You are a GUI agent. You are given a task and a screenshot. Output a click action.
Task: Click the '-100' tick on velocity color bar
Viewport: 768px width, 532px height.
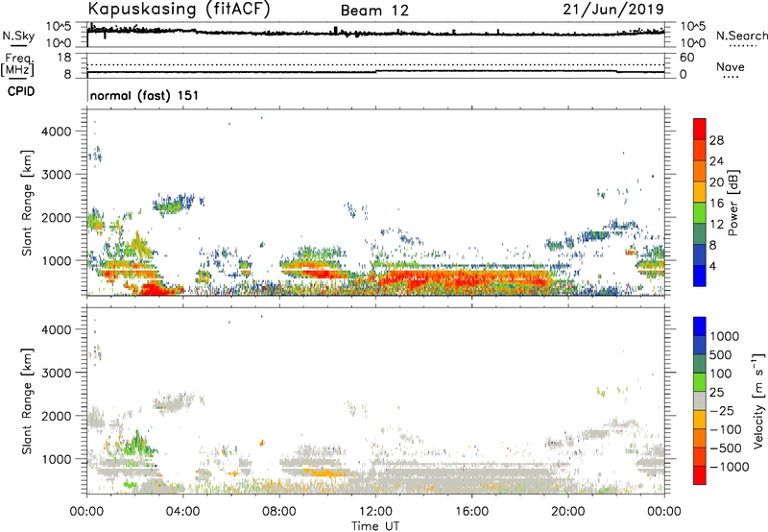726,429
